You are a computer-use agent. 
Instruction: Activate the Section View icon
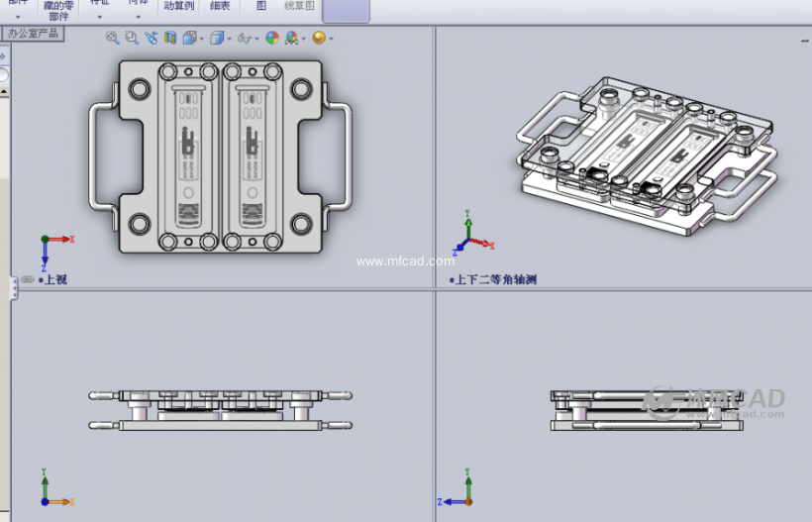coord(169,38)
